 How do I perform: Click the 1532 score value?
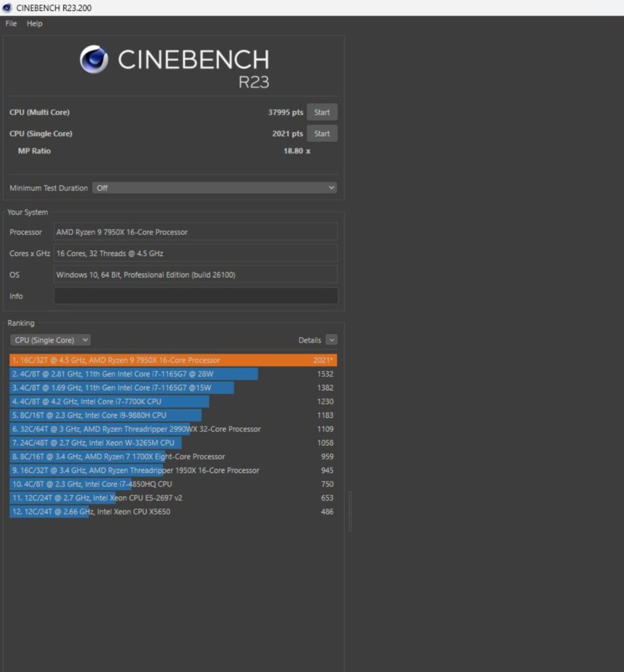click(325, 373)
